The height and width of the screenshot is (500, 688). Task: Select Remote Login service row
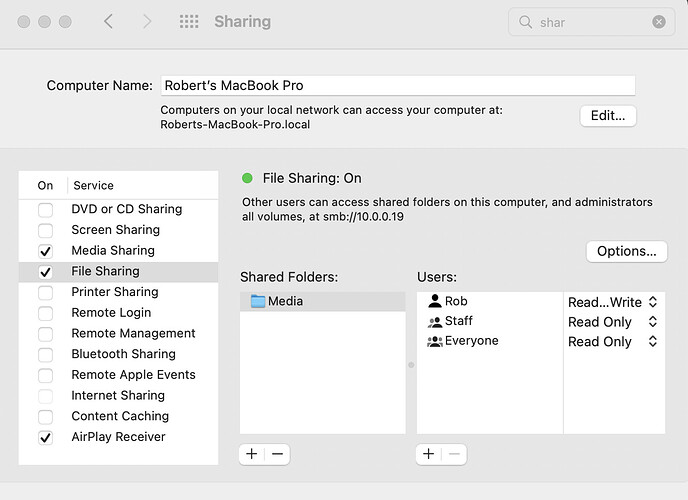pos(118,313)
